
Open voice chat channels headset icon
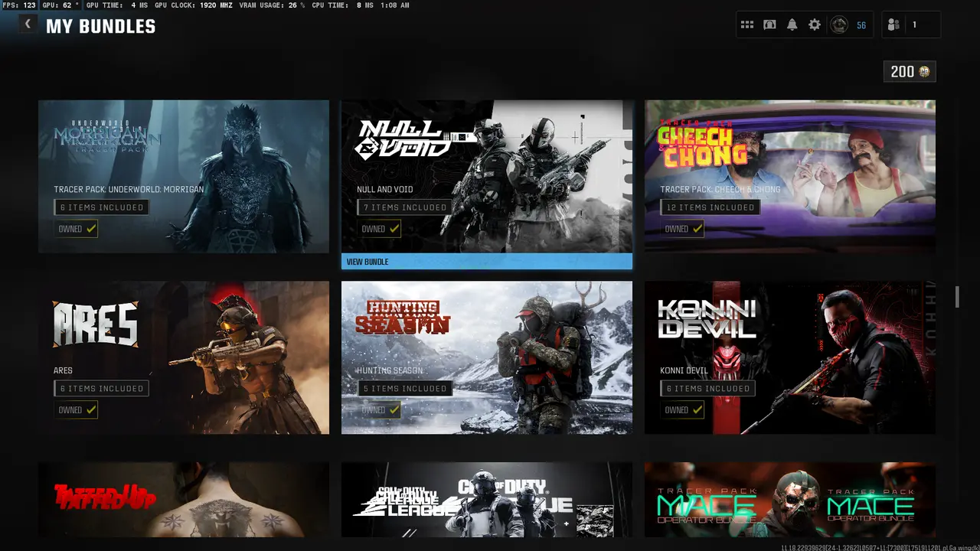769,25
